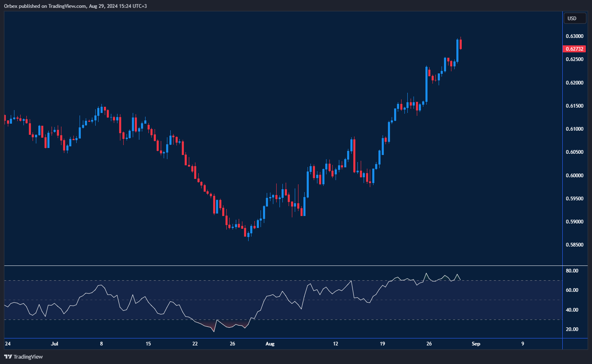Click the red 0.62732 price label
The width and height of the screenshot is (592, 364).
click(x=575, y=49)
